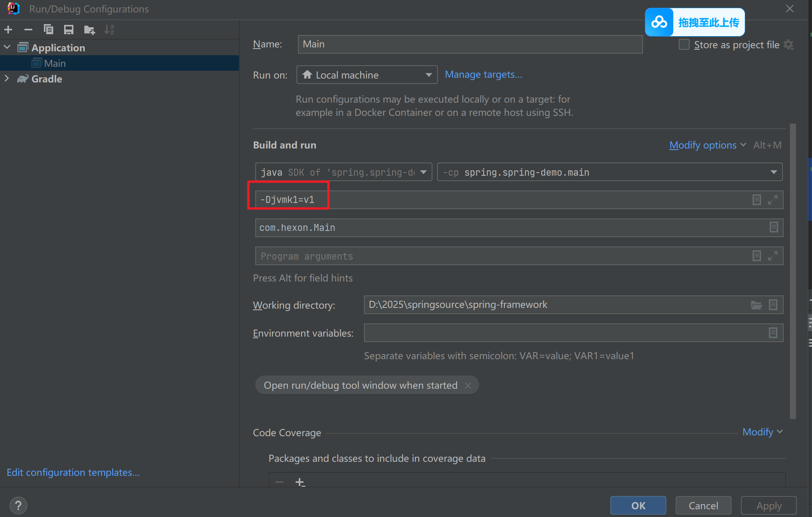Image resolution: width=812 pixels, height=517 pixels.
Task: Click the help question mark button
Action: click(x=18, y=506)
